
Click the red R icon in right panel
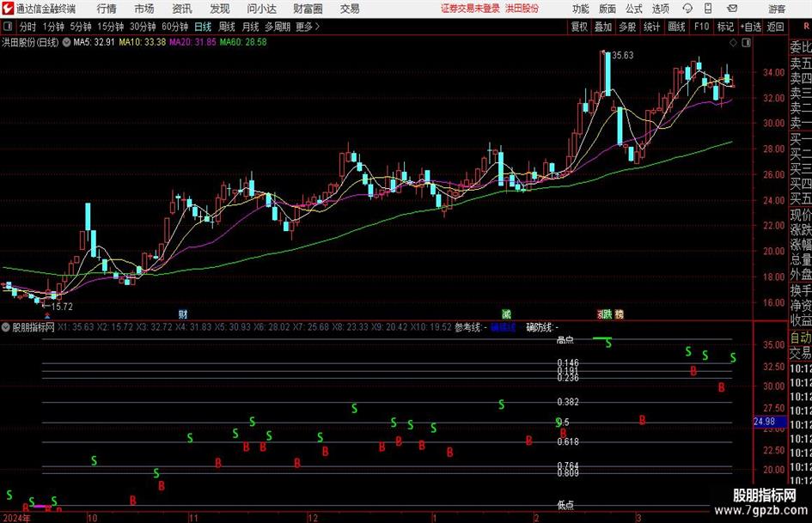tap(806, 27)
